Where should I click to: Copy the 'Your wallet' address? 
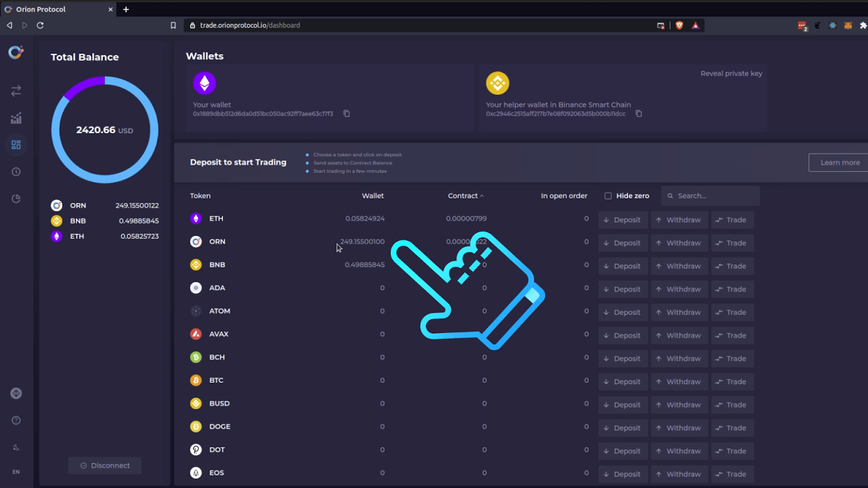coord(347,113)
